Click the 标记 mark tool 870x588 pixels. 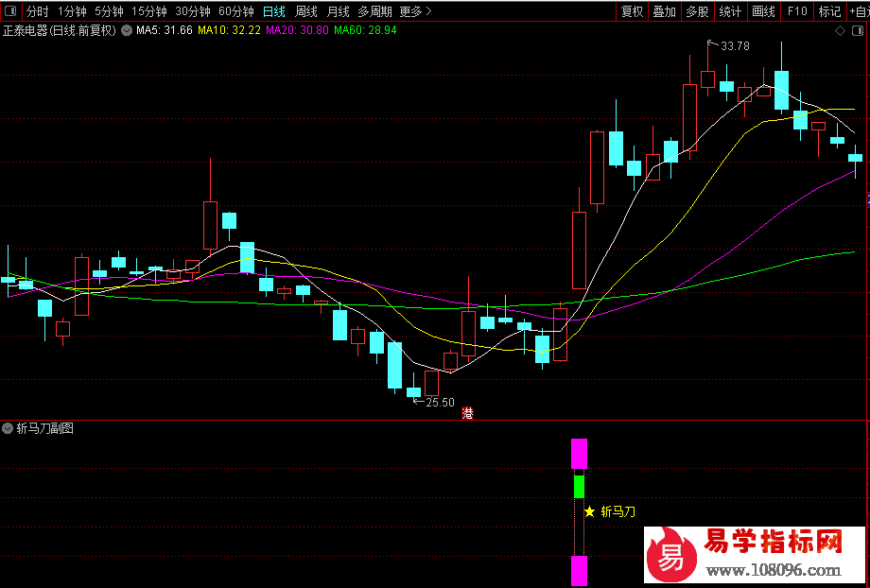pos(829,11)
